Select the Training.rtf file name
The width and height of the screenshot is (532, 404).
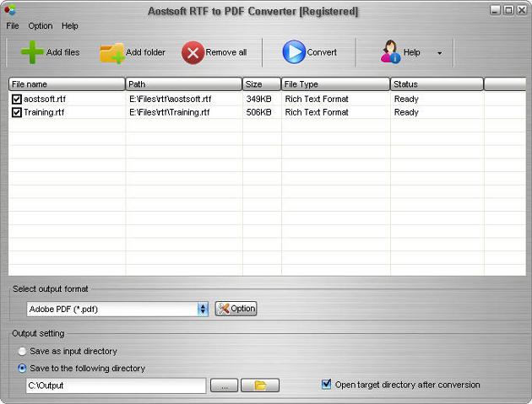(44, 112)
